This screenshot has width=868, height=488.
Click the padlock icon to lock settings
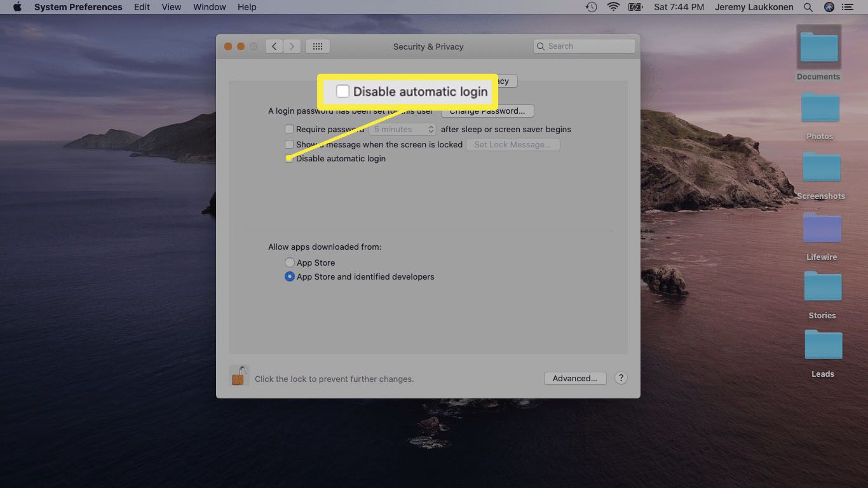click(x=238, y=376)
